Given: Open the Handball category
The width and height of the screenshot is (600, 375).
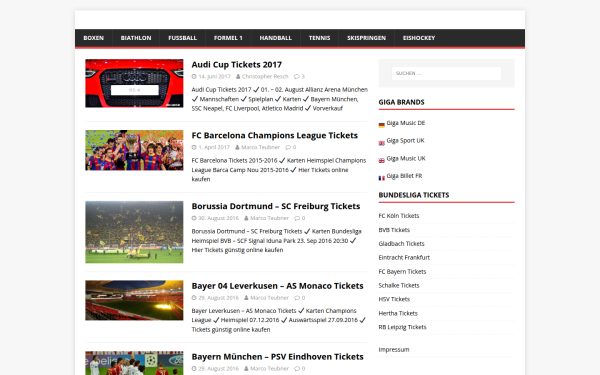Looking at the screenshot, I should click(x=276, y=38).
